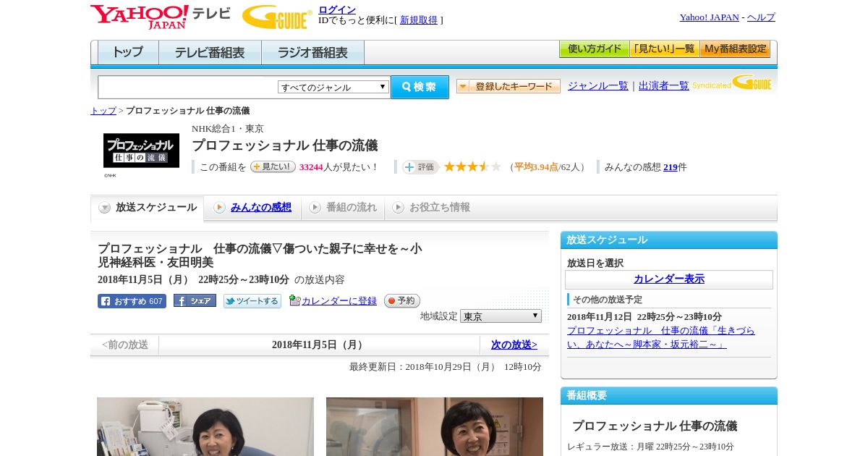Click the <前の放送 previous broadcast link
Image resolution: width=868 pixels, height=456 pixels.
(125, 345)
